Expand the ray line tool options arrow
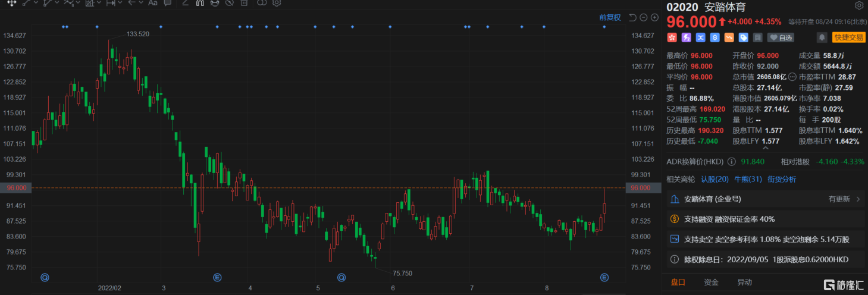Screen dimensions: 868x295 (x=57, y=2)
